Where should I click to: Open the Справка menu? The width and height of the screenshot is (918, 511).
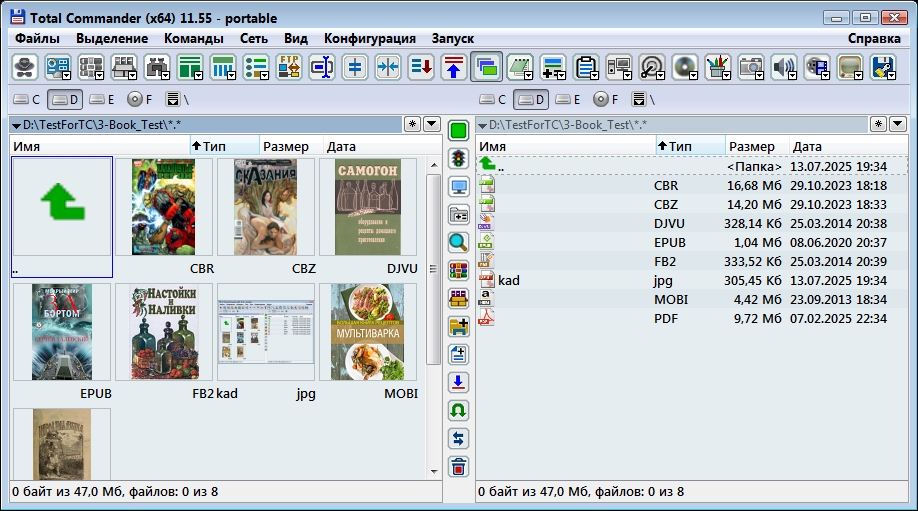[x=874, y=39]
